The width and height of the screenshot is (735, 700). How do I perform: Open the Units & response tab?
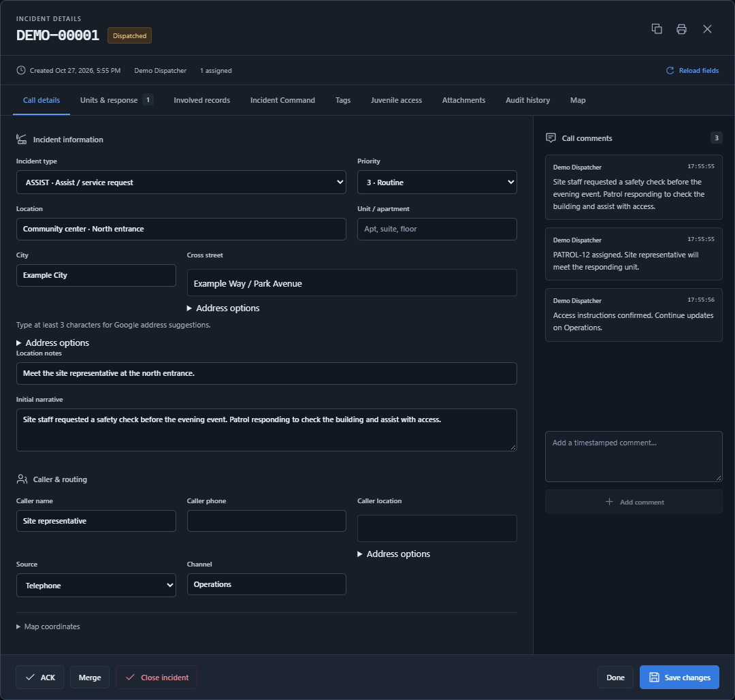coord(117,100)
